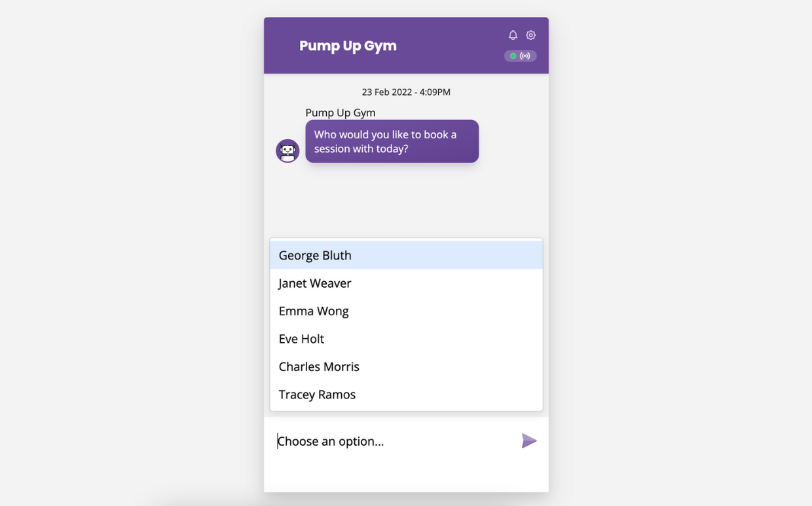Click the purple send arrow icon
Image resolution: width=812 pixels, height=506 pixels.
click(x=529, y=441)
